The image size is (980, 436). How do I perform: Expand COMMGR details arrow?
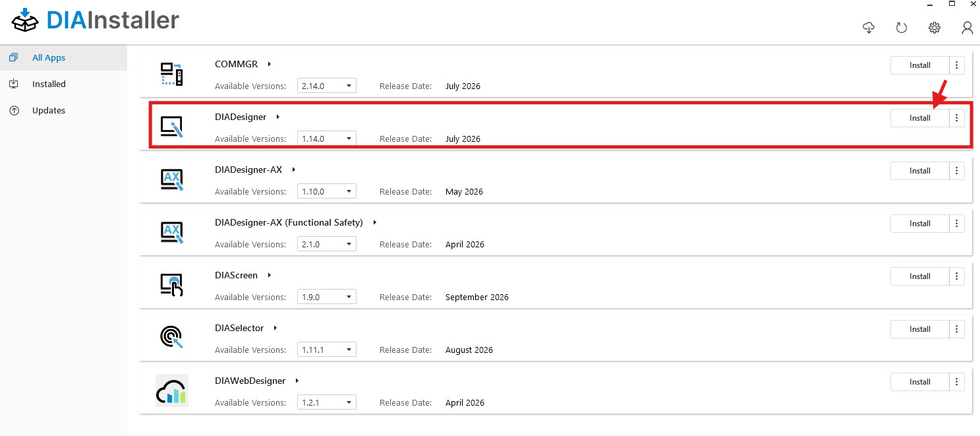pos(270,64)
